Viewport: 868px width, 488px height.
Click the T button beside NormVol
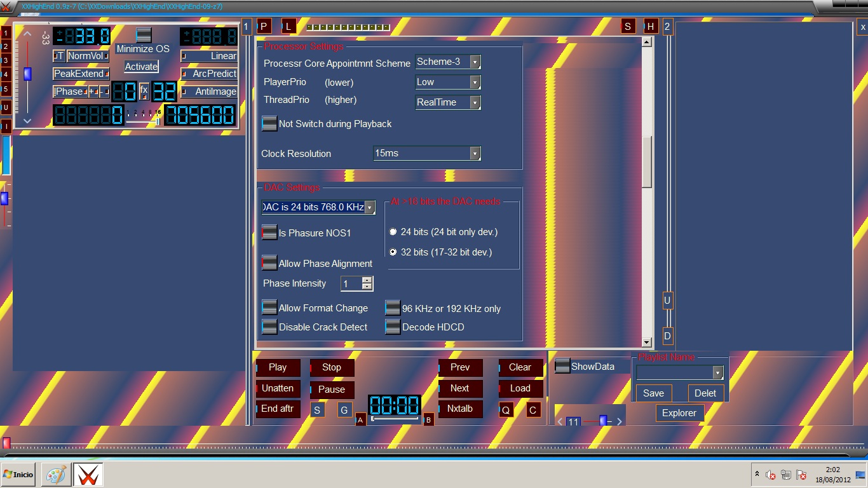[x=59, y=56]
